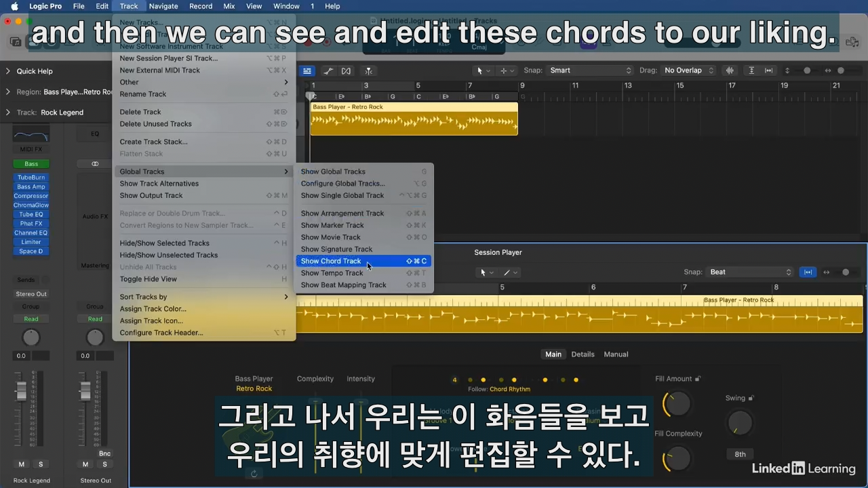Open the ChromaGlow plugin slot
The height and width of the screenshot is (488, 868).
click(x=31, y=205)
